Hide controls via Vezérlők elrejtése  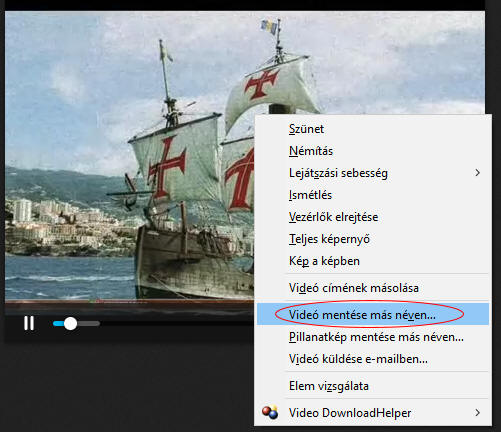[x=373, y=217]
